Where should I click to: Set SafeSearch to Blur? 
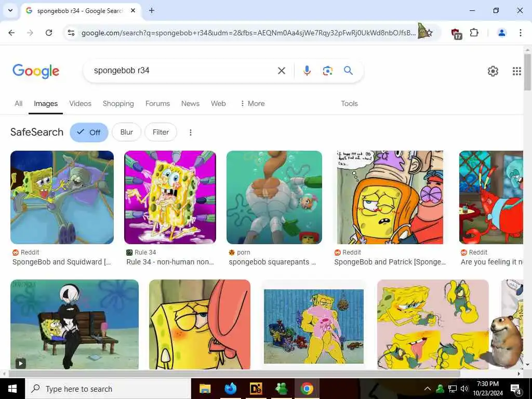tap(127, 132)
